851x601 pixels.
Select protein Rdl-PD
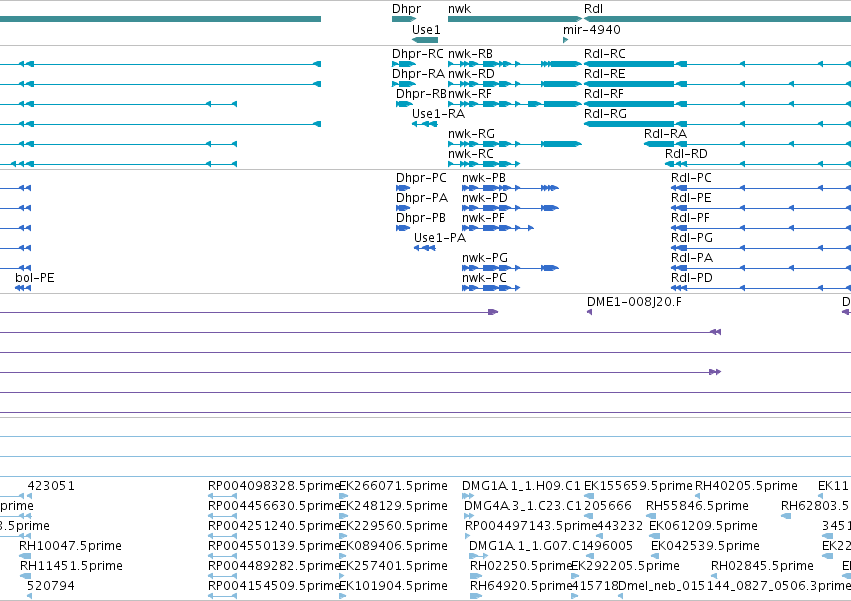691,278
